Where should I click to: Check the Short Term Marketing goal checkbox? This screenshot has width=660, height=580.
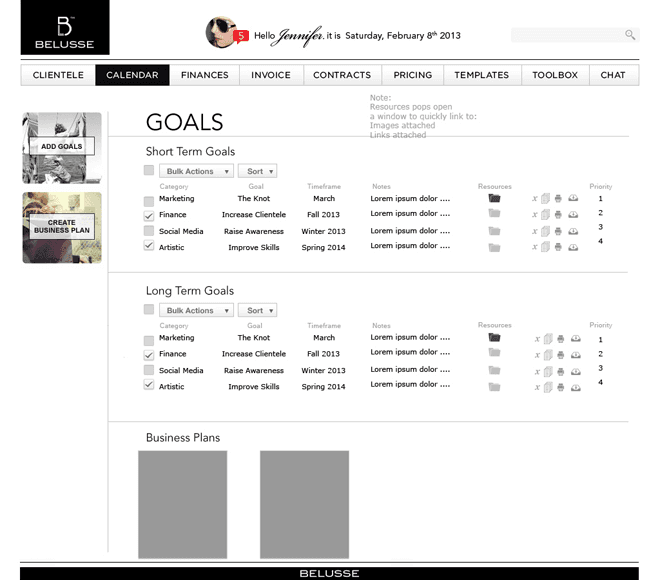149,201
